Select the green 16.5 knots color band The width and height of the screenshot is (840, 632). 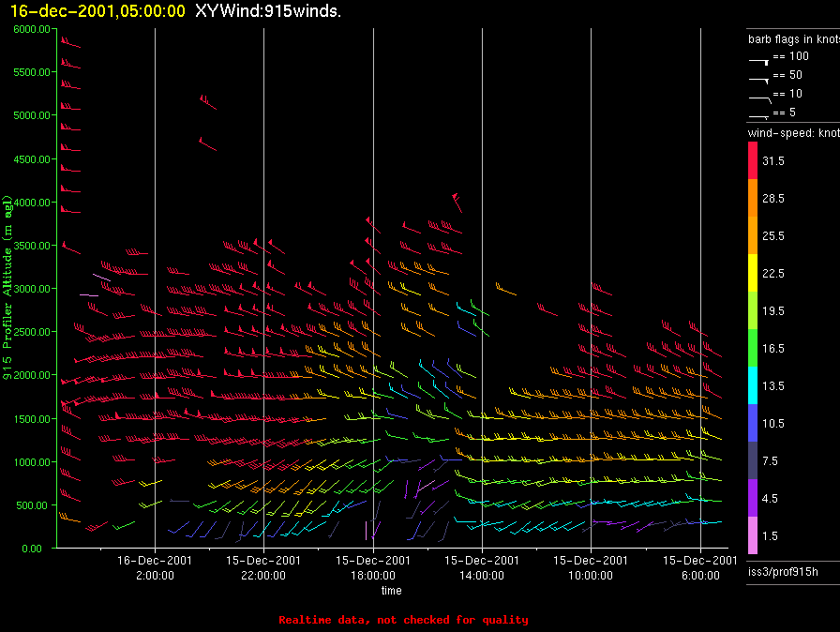click(753, 348)
